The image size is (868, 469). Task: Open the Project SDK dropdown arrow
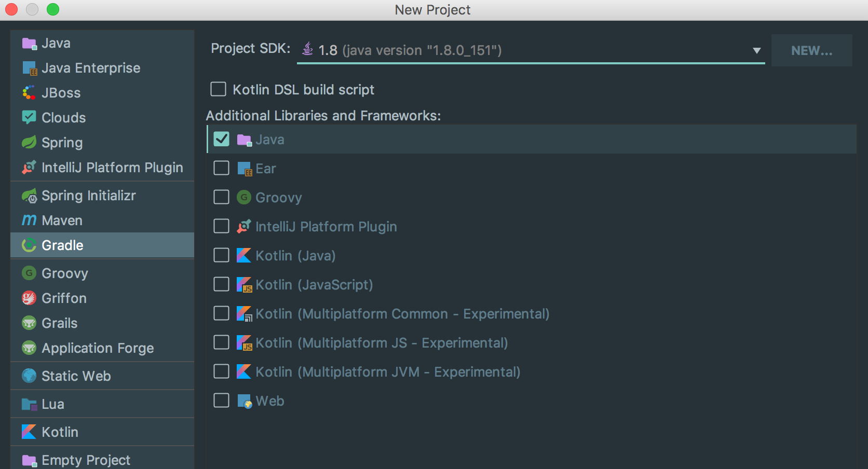[x=756, y=50]
